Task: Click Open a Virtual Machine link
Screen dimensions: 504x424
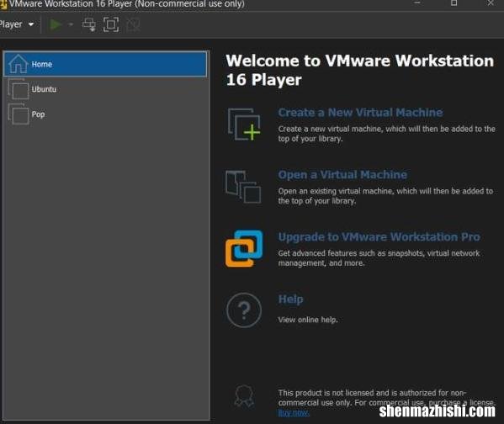Action: click(x=342, y=174)
